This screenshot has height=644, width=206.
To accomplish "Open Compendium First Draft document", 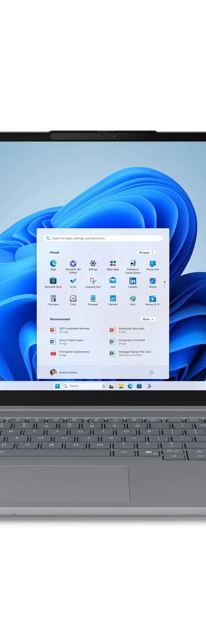I will coord(127,342).
